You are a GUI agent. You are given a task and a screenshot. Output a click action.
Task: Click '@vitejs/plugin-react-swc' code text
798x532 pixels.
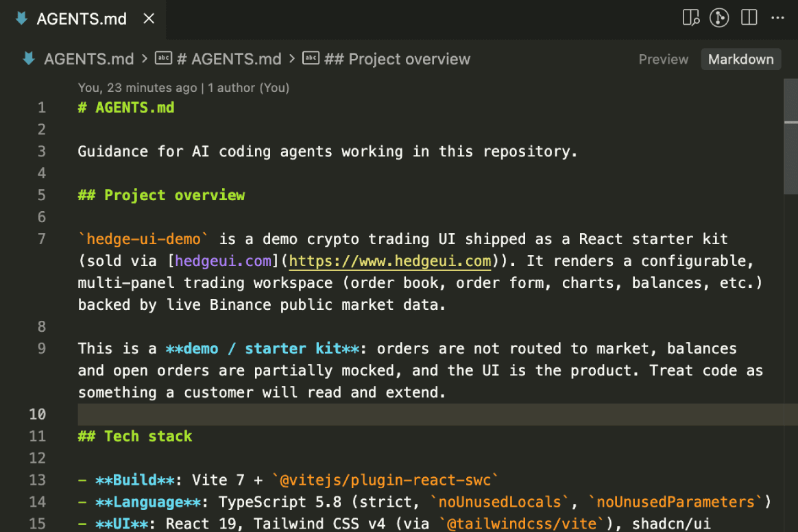pyautogui.click(x=385, y=480)
